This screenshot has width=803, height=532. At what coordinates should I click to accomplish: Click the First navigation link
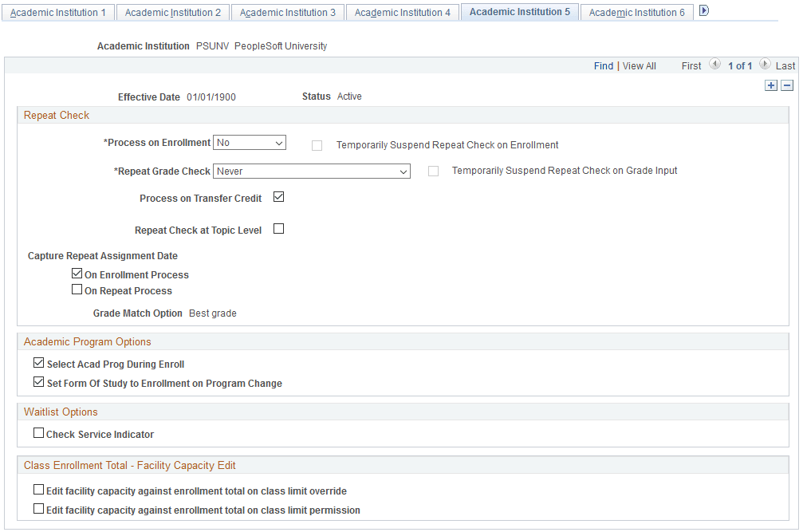(x=691, y=66)
